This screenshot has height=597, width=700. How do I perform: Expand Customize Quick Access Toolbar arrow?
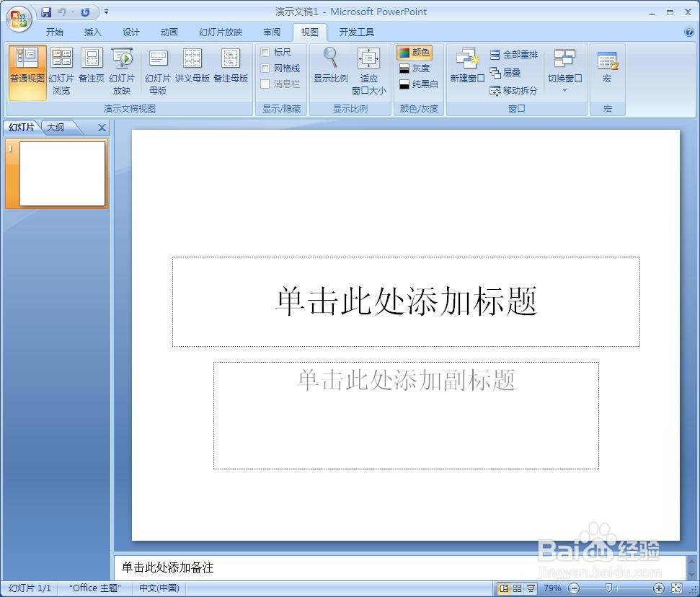coord(106,12)
